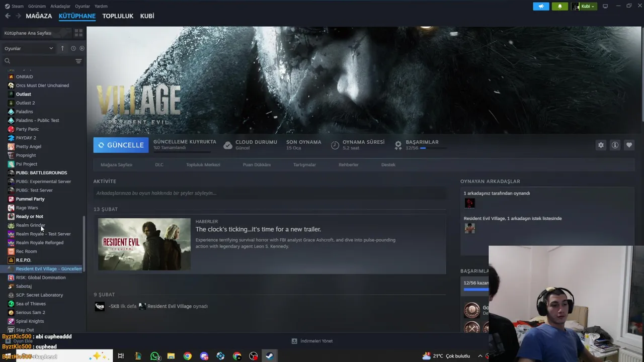Click friend avatar under 'tarafından oynandı'
Viewport: 644px width, 362px height.
click(469, 203)
